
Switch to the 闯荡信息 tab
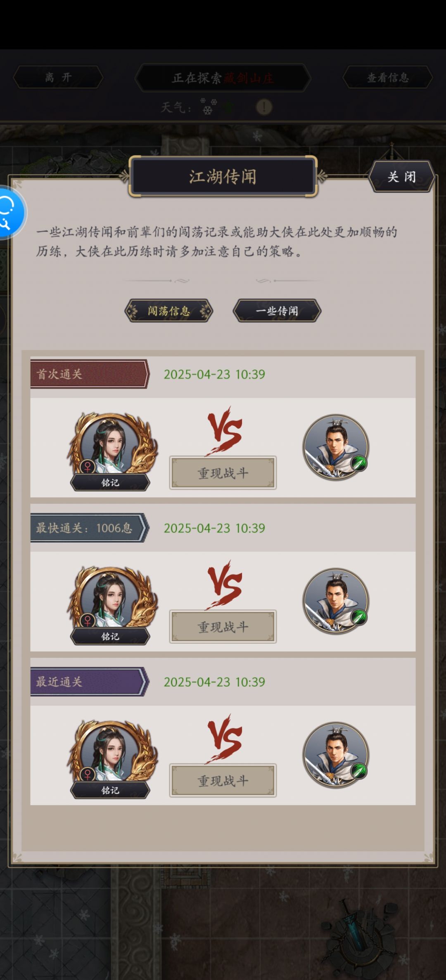coord(169,311)
